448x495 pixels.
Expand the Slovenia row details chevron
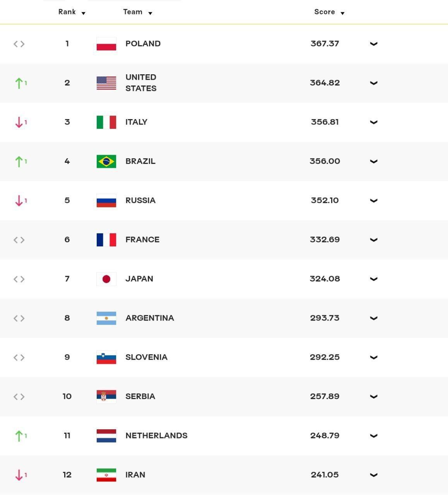pos(374,357)
